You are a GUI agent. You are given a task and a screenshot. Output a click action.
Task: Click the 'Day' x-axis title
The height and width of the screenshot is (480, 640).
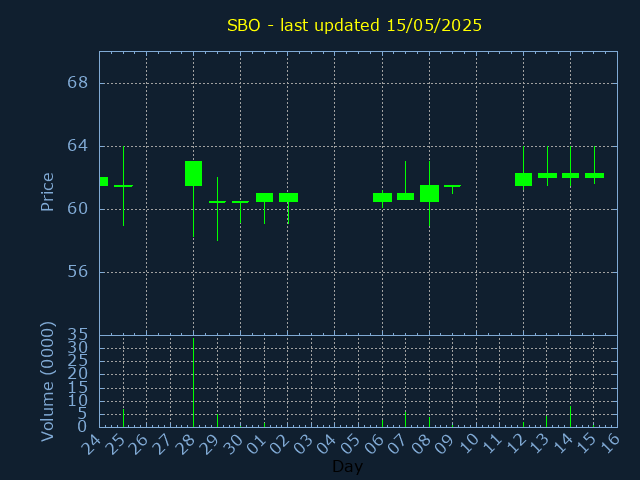[x=347, y=466]
